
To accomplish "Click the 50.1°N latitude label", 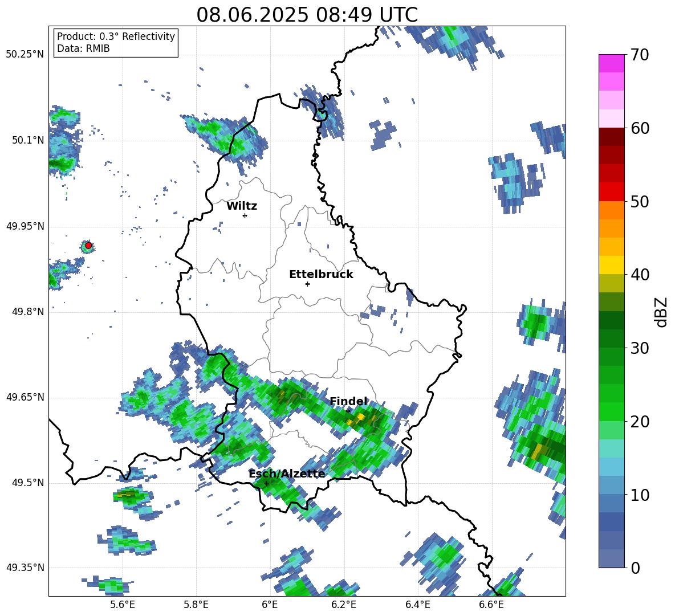I will 29,140.
